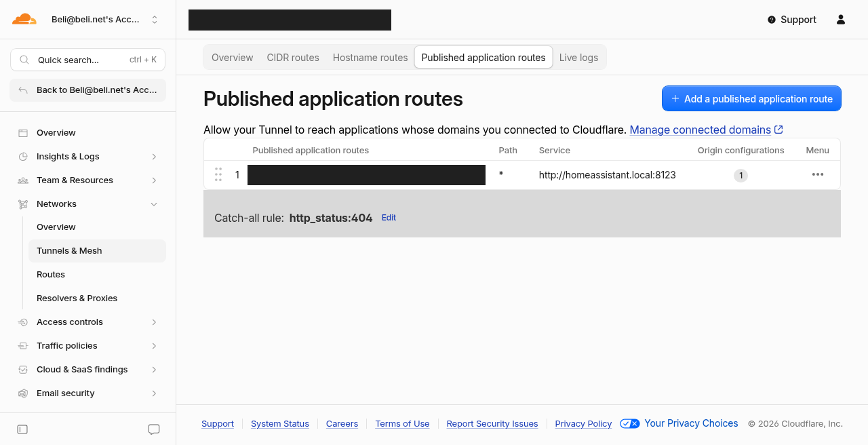Collapse the sidebar panel icon
Screen dimensions: 868x445
(x=22, y=429)
